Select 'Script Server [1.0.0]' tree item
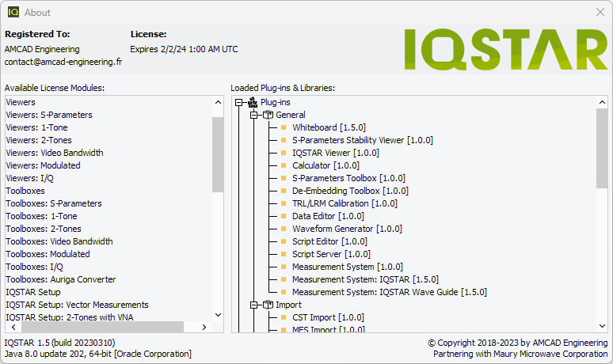The height and width of the screenshot is (364, 613). tap(331, 254)
